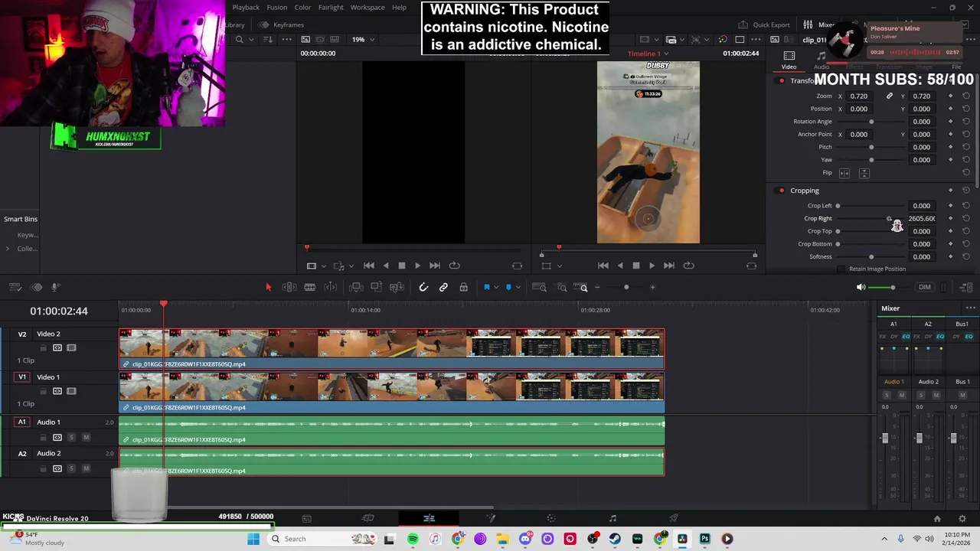Open the Timeline 1 name dropdown
Screen dimensions: 980x551
point(648,54)
